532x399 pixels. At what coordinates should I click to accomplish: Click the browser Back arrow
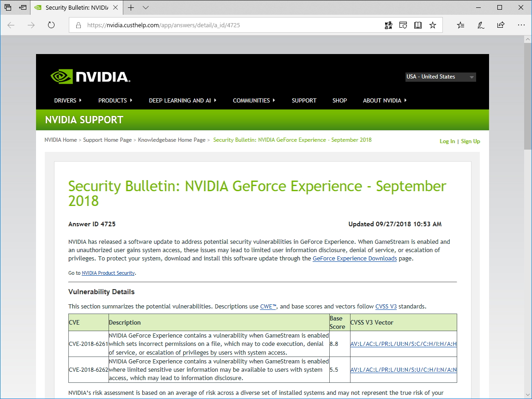tap(11, 25)
